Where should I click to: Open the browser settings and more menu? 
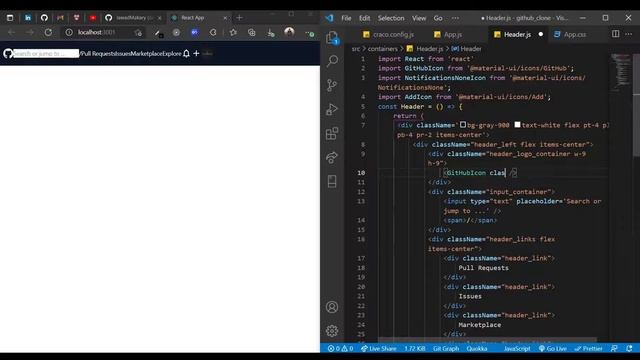pyautogui.click(x=310, y=32)
